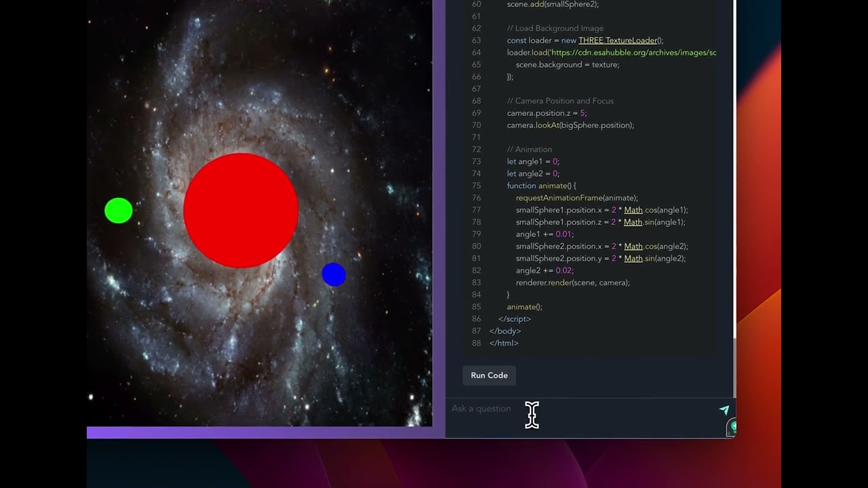The image size is (868, 488).
Task: Click the send message paper plane icon
Action: tap(724, 410)
